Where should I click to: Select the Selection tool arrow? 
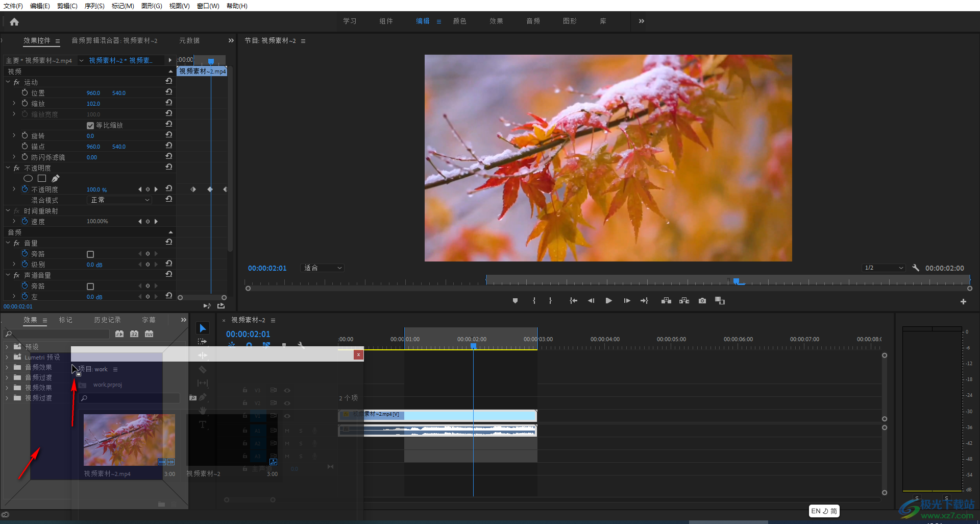[203, 328]
